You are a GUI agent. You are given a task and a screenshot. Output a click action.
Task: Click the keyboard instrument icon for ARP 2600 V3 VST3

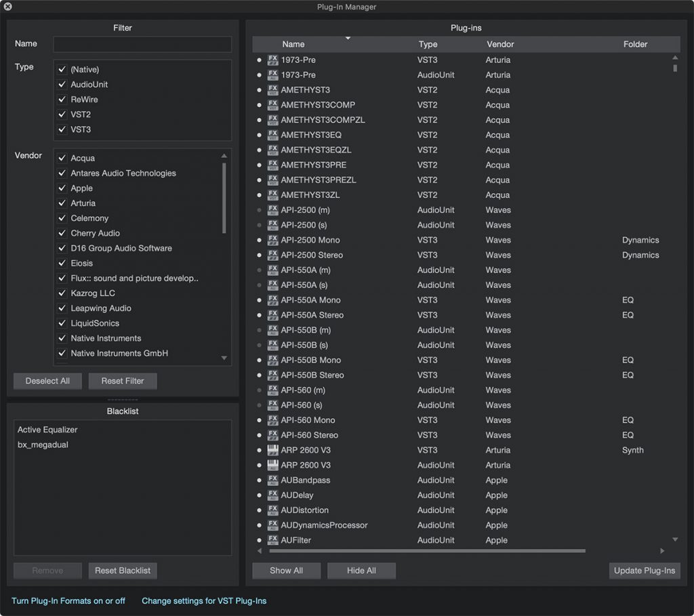(272, 450)
